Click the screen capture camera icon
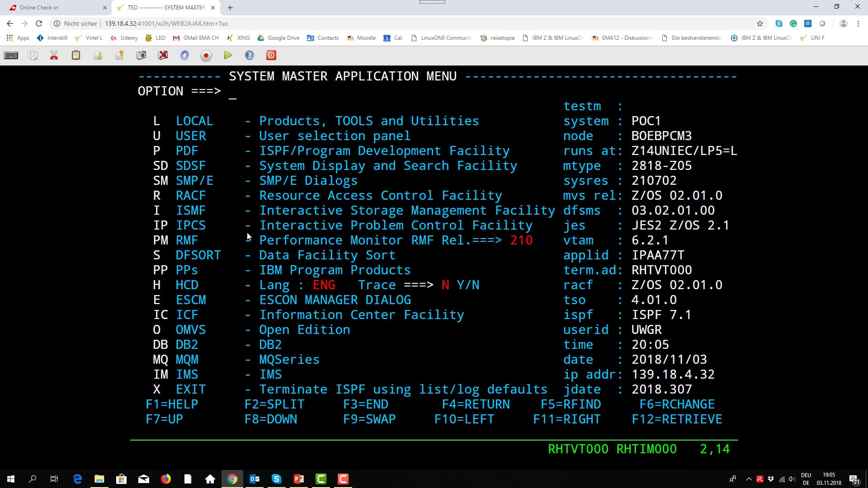Viewport: 868px width, 488px height. 141,55
